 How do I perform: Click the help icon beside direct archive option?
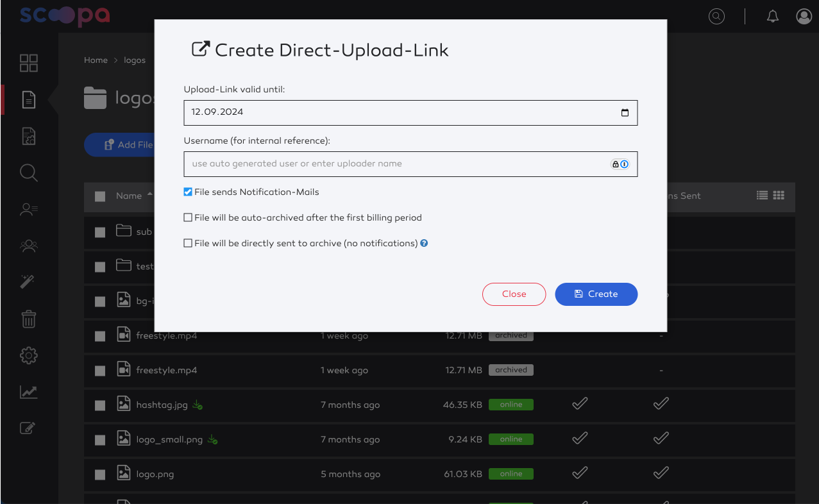424,244
